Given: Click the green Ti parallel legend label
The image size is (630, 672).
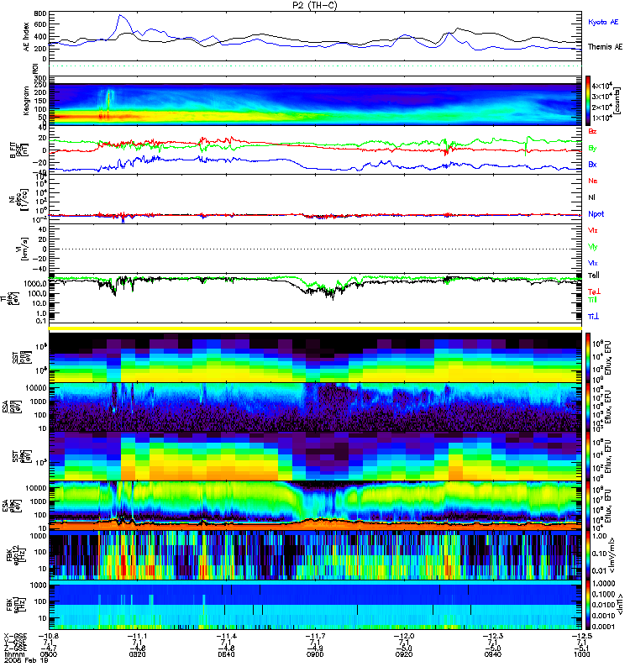Looking at the screenshot, I should click(x=592, y=300).
